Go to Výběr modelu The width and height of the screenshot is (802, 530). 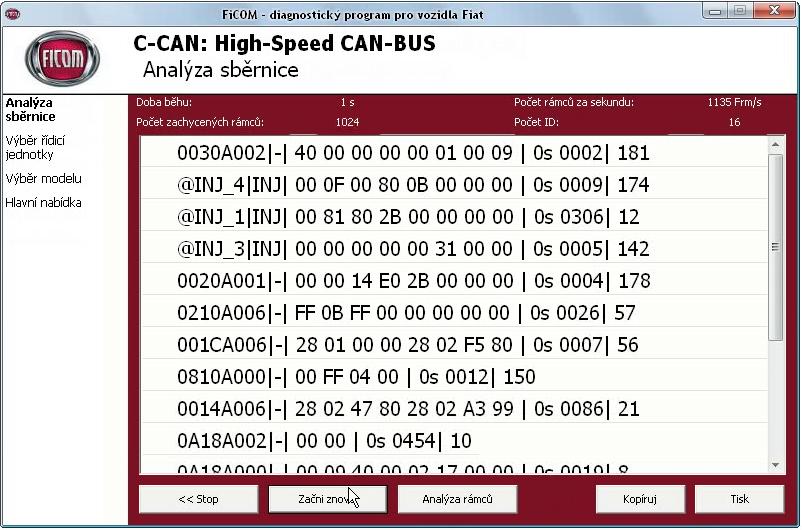click(43, 179)
